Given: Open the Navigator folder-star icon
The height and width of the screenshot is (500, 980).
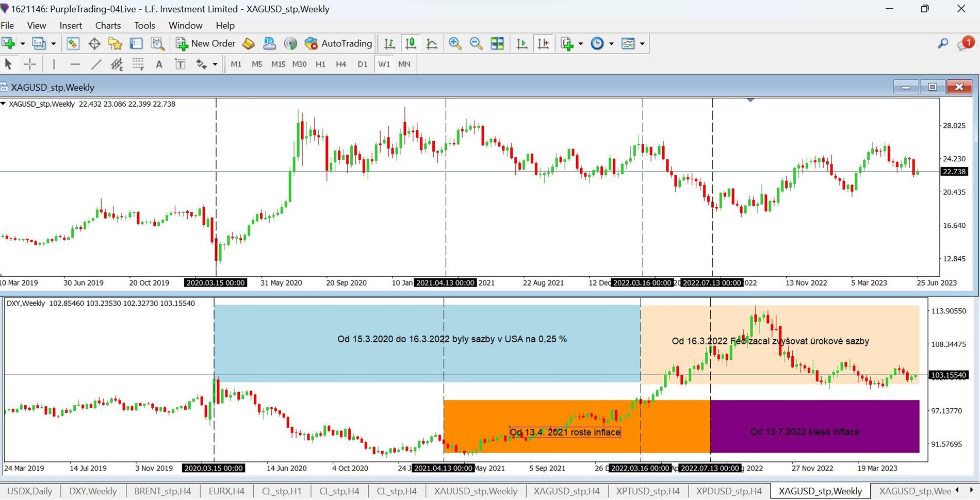Looking at the screenshot, I should point(115,44).
